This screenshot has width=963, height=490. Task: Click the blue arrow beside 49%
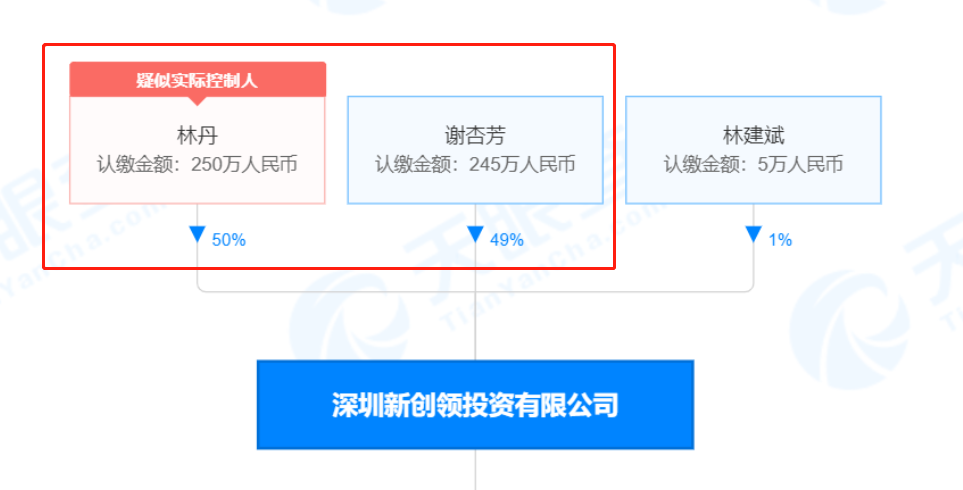click(x=475, y=234)
